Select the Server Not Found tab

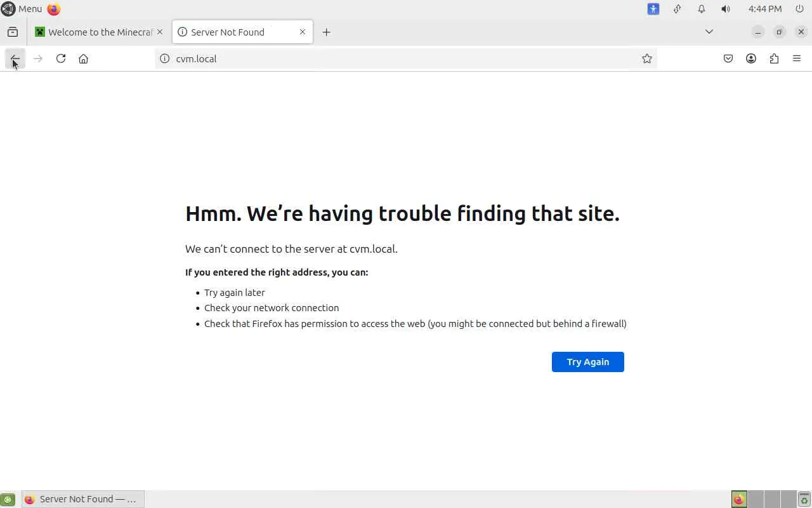(x=235, y=32)
